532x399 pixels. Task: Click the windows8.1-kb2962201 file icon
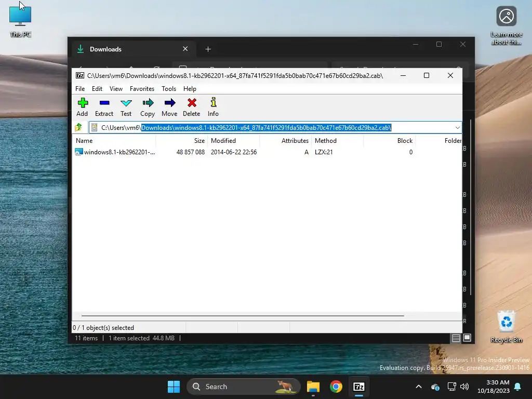pyautogui.click(x=79, y=152)
